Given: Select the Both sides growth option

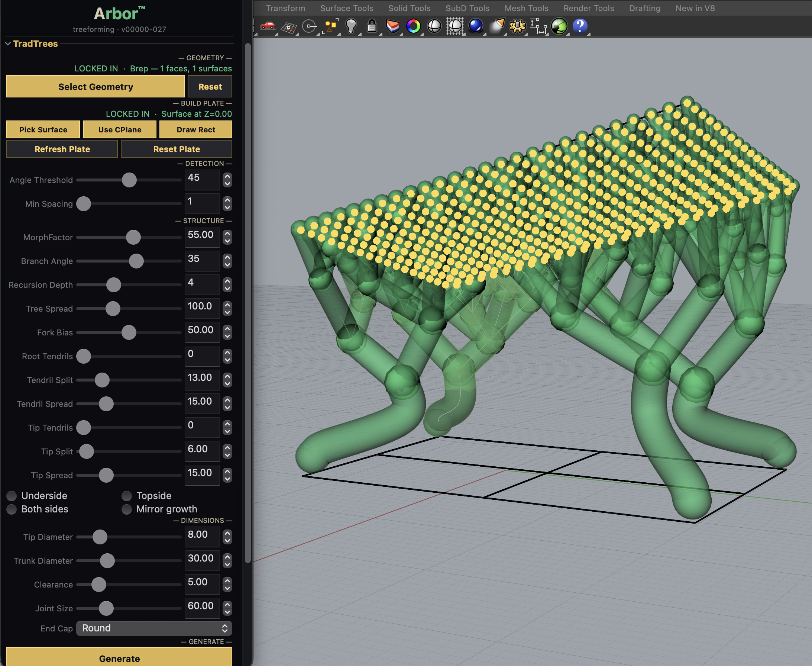Looking at the screenshot, I should (12, 509).
